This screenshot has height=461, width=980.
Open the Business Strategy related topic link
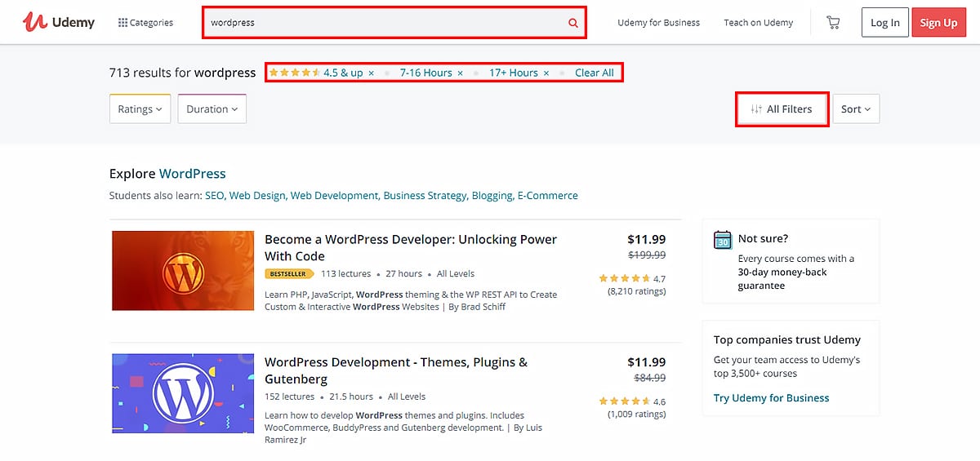(x=425, y=196)
